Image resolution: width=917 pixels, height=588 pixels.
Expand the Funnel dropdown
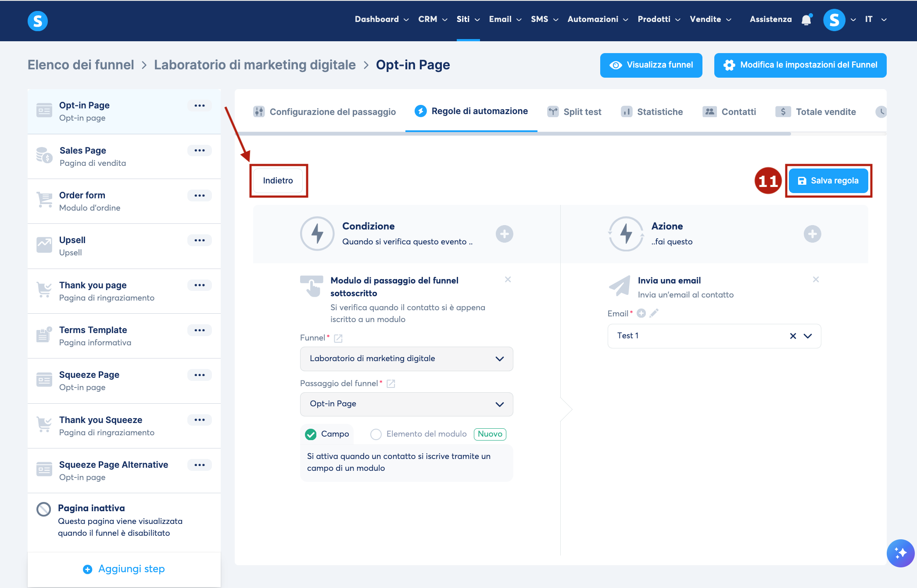[406, 359]
